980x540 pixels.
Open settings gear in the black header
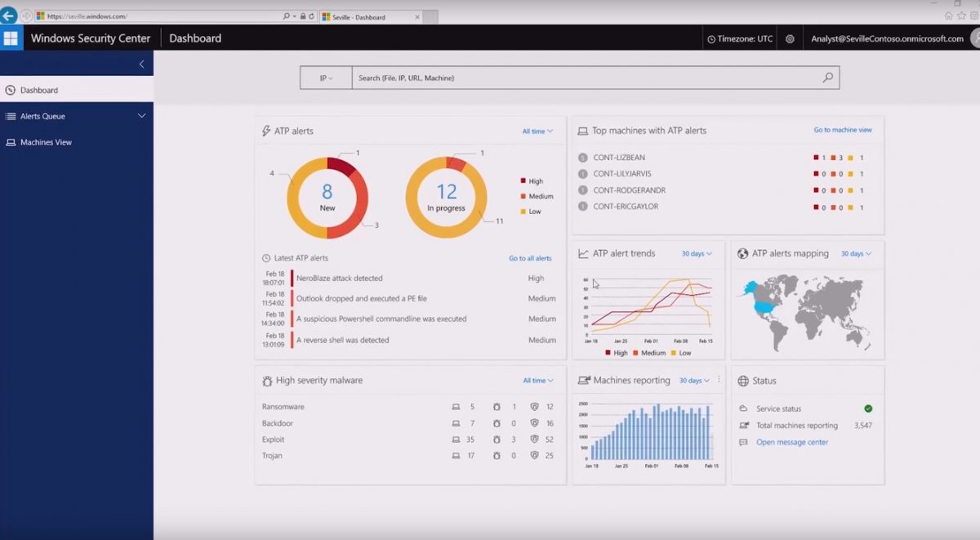pyautogui.click(x=790, y=38)
